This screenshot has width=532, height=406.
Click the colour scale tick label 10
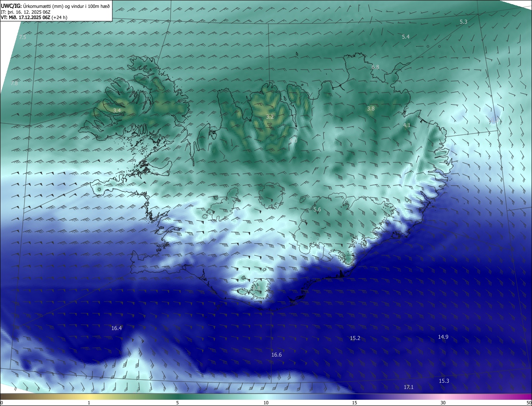(x=266, y=403)
